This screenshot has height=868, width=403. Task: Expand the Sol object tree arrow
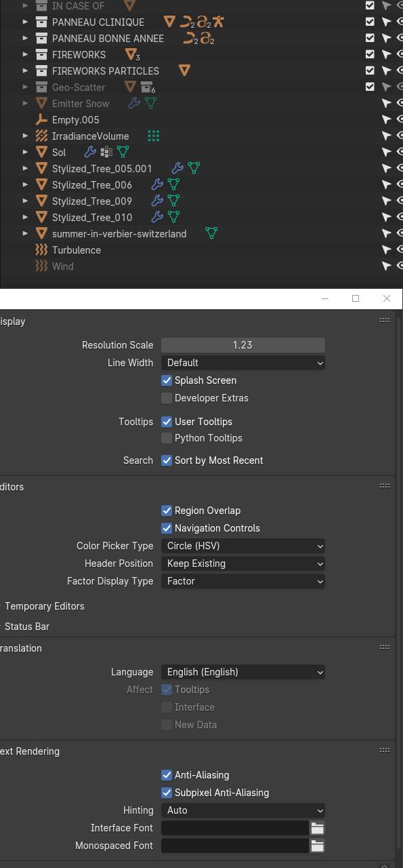click(25, 152)
